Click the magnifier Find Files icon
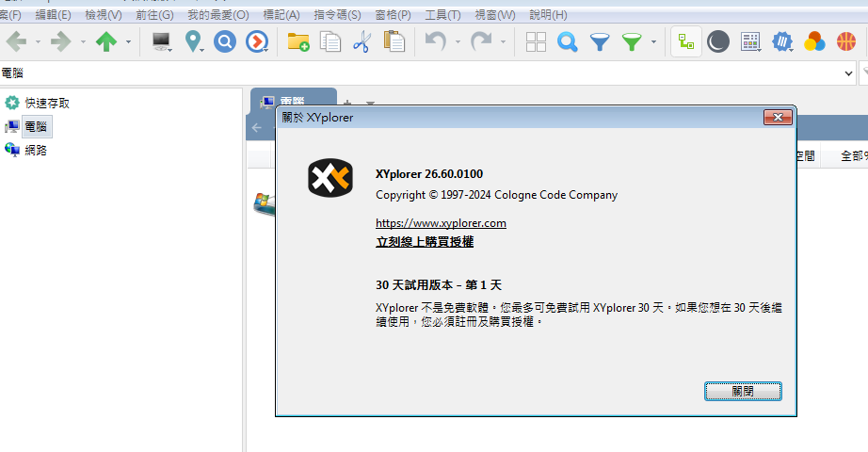 (567, 41)
